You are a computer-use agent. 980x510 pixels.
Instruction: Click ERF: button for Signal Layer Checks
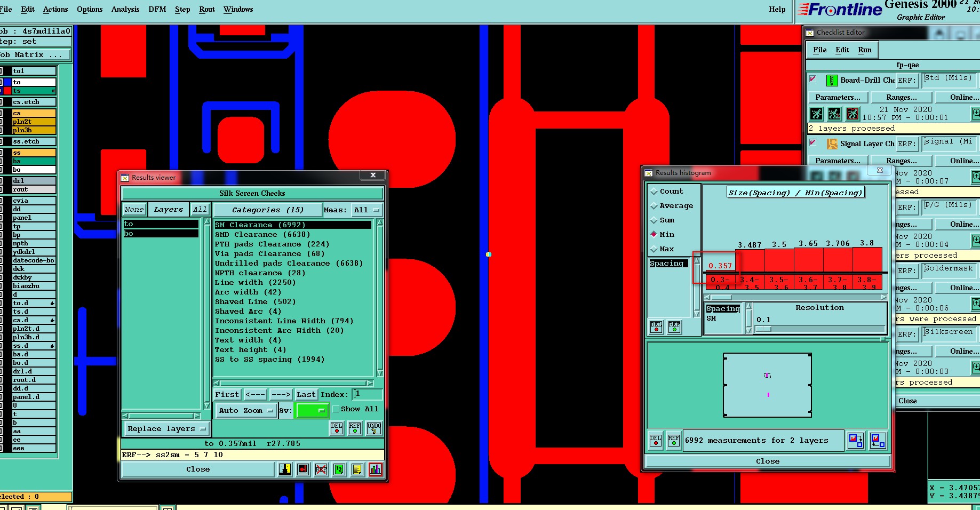[907, 144]
